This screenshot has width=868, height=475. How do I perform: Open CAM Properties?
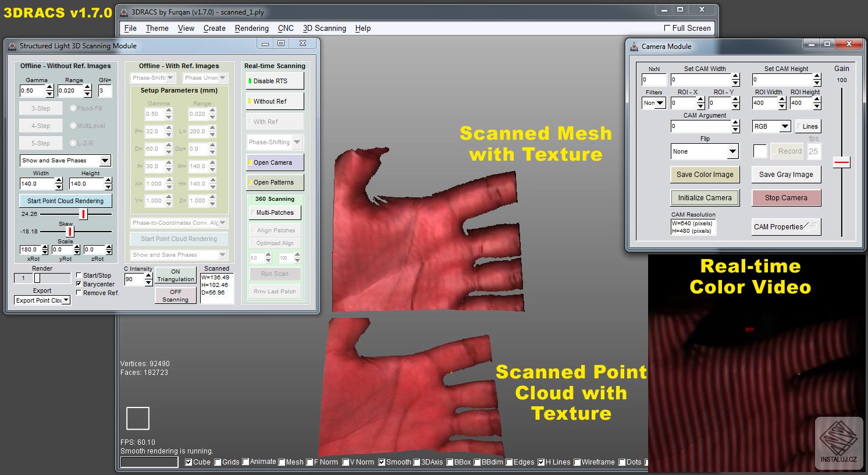click(786, 227)
